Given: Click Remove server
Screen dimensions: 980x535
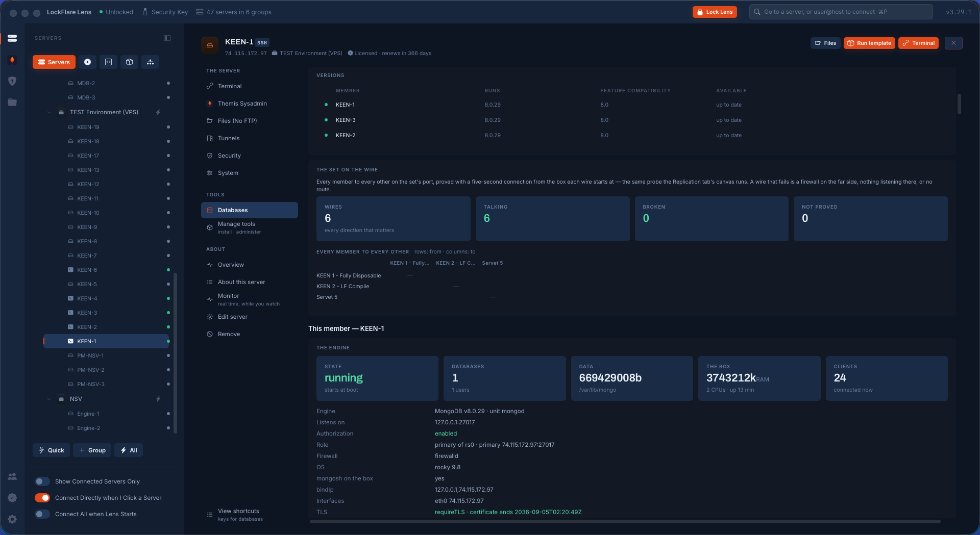Looking at the screenshot, I should coord(250,334).
